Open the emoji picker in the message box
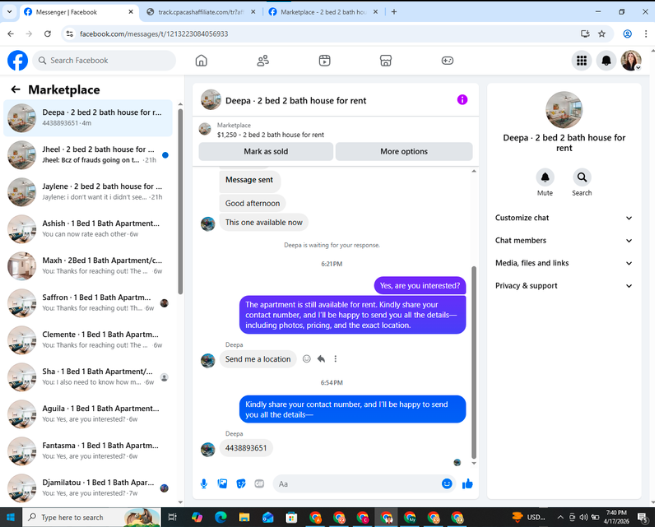The width and height of the screenshot is (655, 527). pyautogui.click(x=447, y=484)
